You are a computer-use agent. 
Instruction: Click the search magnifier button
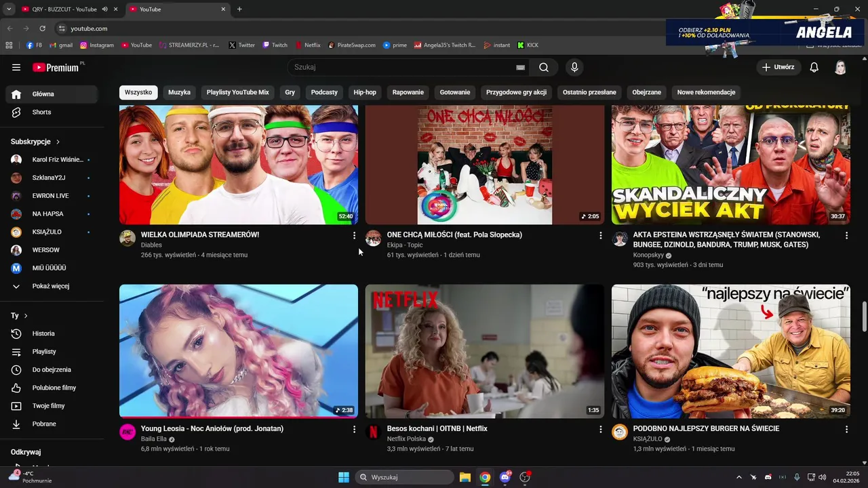point(544,67)
